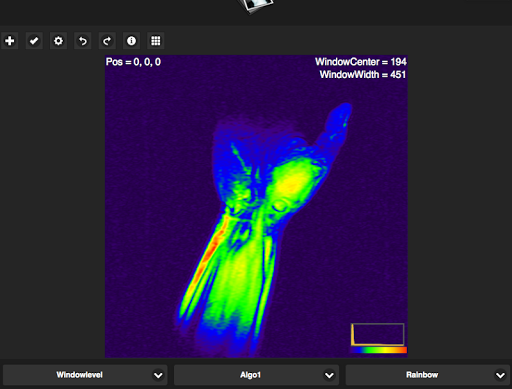
Task: Click the undo arrow icon
Action: tap(83, 41)
